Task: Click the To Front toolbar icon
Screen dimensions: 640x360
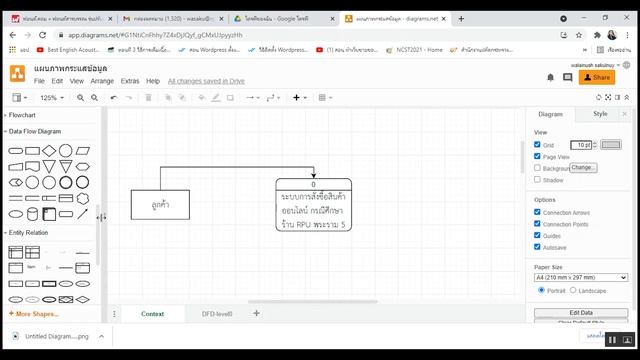Action: pyautogui.click(x=168, y=98)
